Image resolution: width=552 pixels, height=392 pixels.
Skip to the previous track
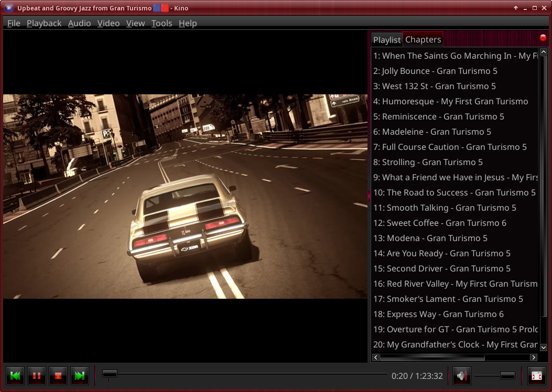[15, 376]
